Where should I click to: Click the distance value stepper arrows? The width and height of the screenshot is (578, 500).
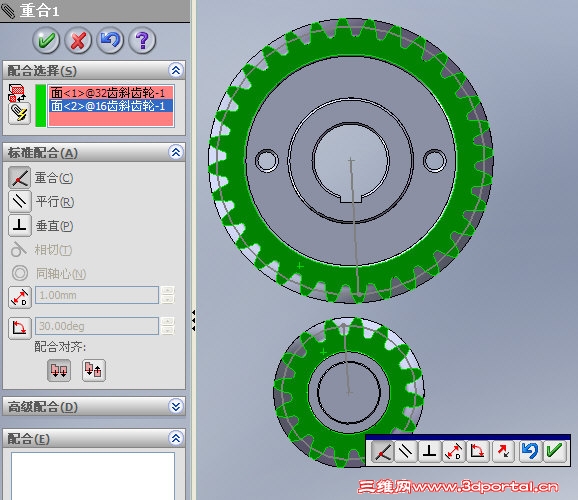(167, 295)
